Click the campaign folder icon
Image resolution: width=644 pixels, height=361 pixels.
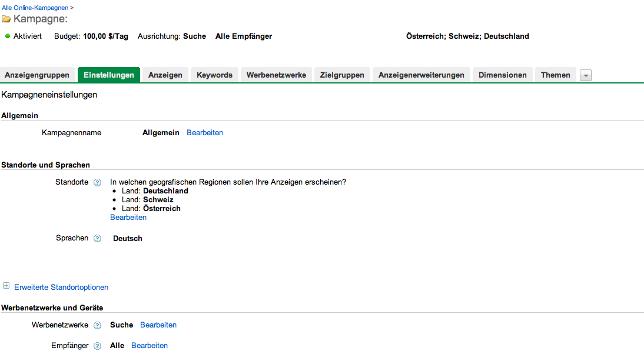[x=6, y=19]
